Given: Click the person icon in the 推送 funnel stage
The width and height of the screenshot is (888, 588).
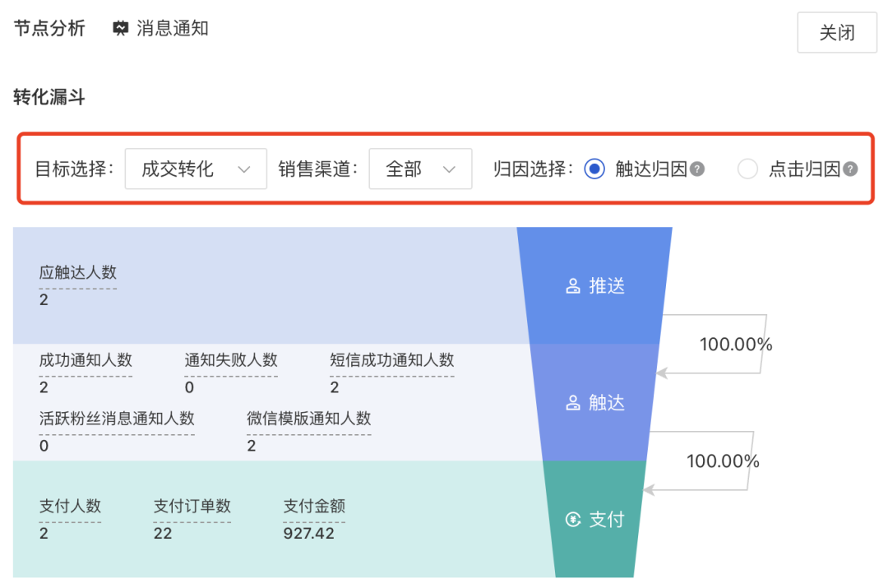Looking at the screenshot, I should pyautogui.click(x=573, y=285).
